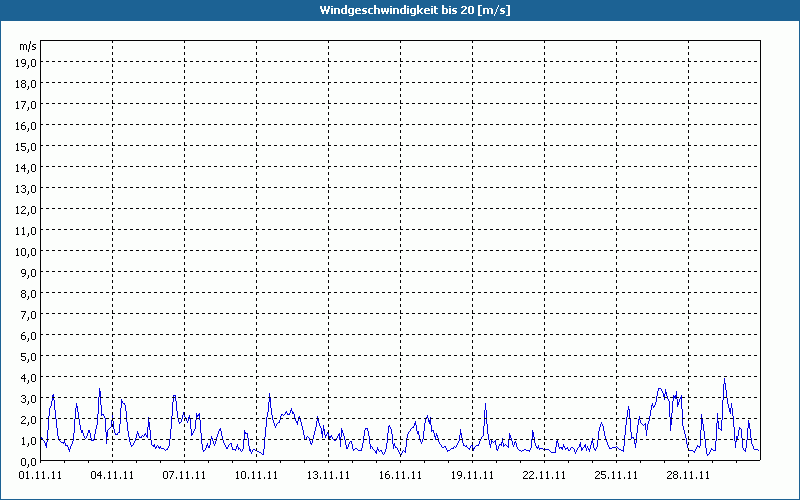The width and height of the screenshot is (800, 500).
Task: Select the 8,0 y-axis label
Action: (29, 294)
